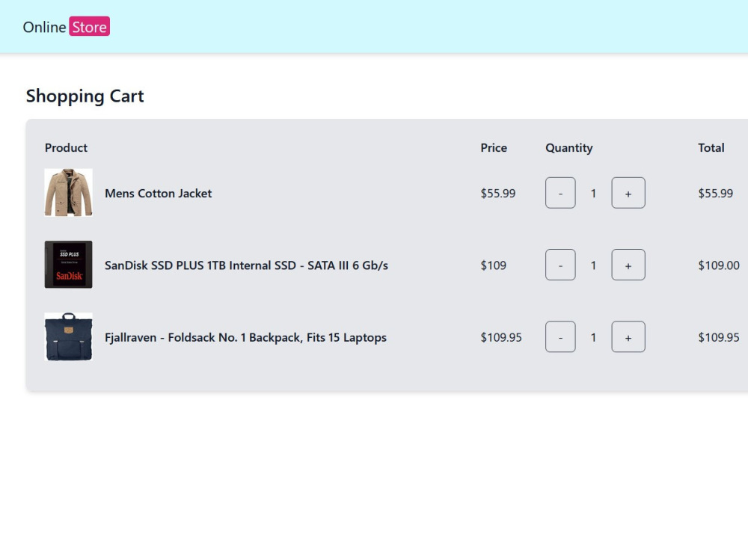Screen dimensions: 748x560
Task: Decrease quantity of Mens Cotton Jacket
Action: 560,193
